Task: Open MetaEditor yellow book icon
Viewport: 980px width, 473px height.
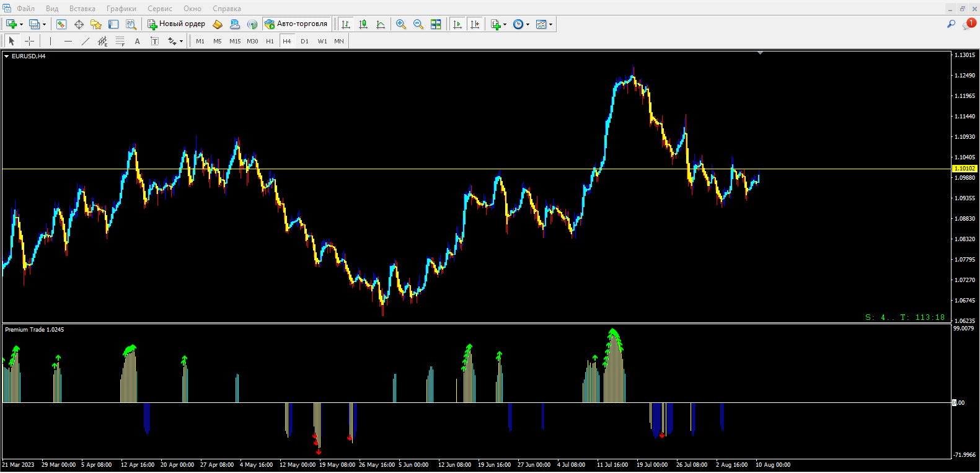Action: pos(218,24)
